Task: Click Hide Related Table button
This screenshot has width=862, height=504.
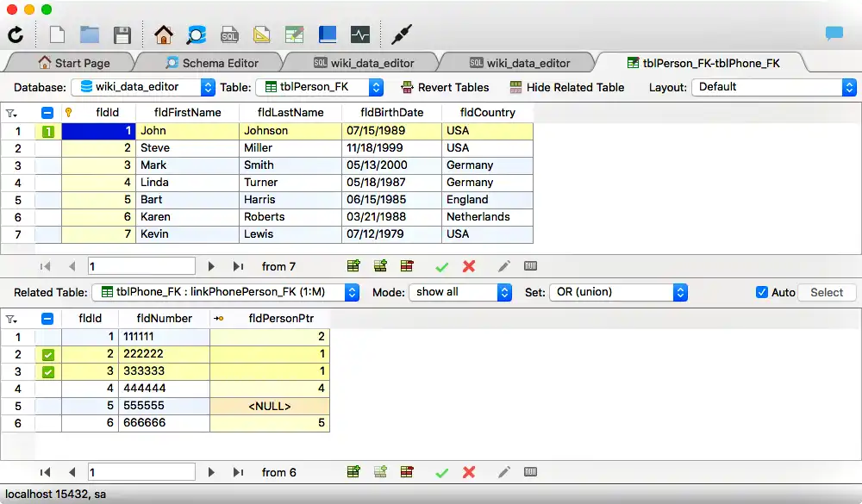Action: 567,87
